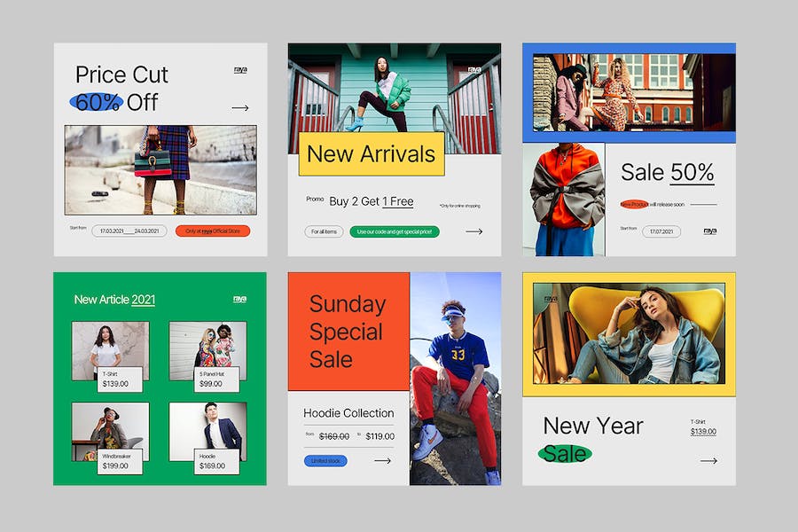Screen dimensions: 798x532
Task: Select the Windbreaker $199.00 price tag
Action: click(x=120, y=461)
